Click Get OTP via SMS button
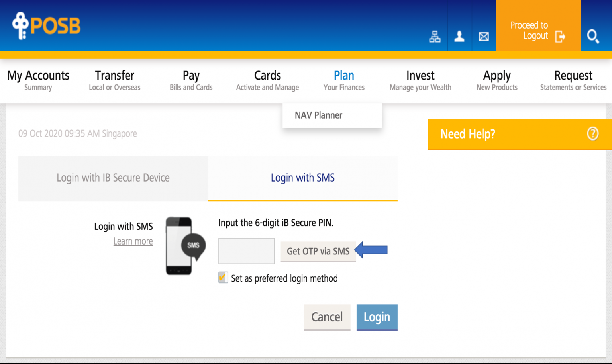Image resolution: width=612 pixels, height=364 pixels. pos(318,251)
